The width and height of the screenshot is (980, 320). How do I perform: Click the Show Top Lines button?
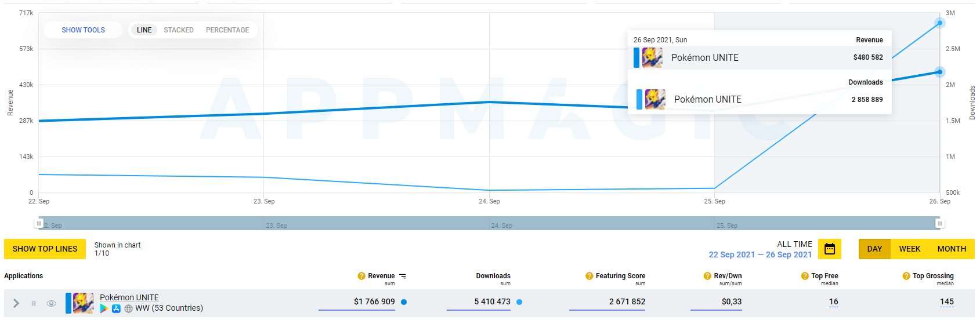coord(45,249)
